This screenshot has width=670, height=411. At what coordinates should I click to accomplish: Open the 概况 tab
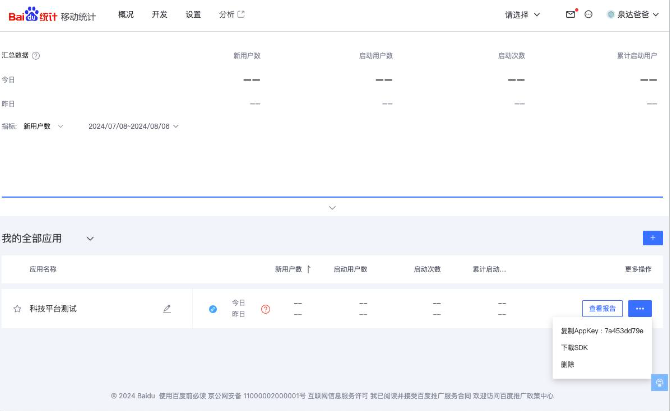pyautogui.click(x=126, y=15)
